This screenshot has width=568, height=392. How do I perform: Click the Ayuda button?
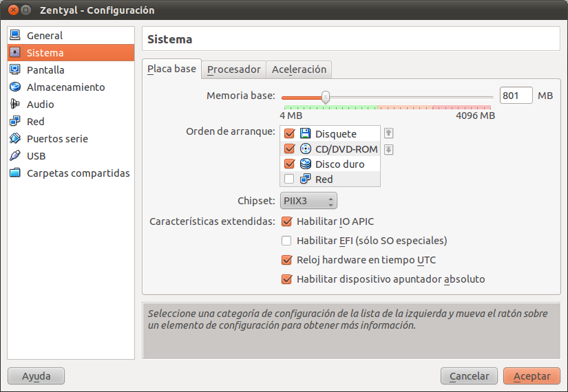[36, 376]
